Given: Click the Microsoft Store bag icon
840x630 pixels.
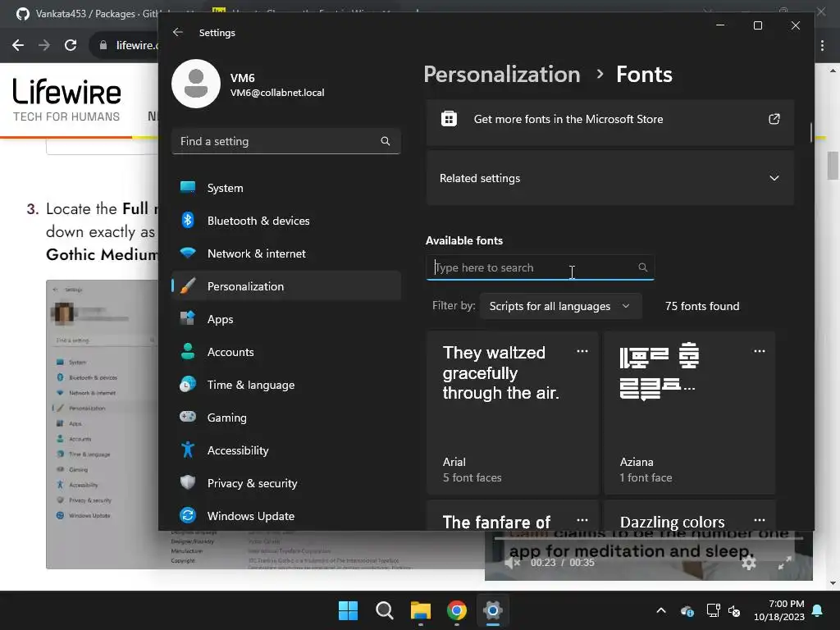Looking at the screenshot, I should (x=449, y=119).
